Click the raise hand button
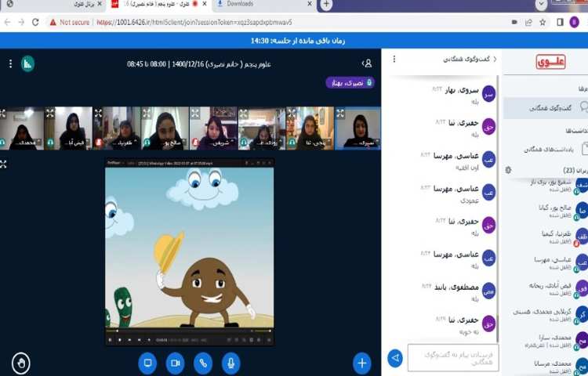Screen dimensions: 588x376 [21, 363]
